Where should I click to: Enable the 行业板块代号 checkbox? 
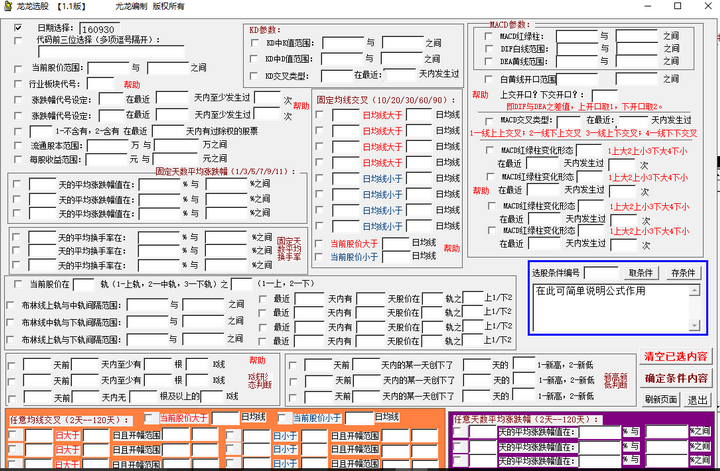(18, 84)
